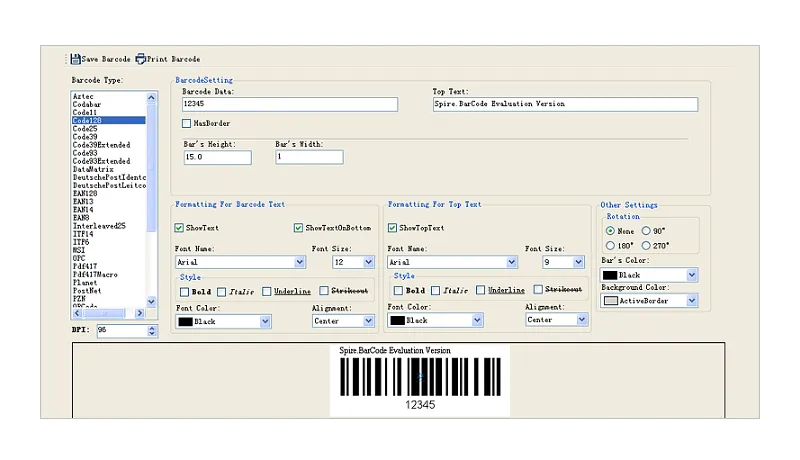Open barcode text Font Name dropdown

pos(299,262)
